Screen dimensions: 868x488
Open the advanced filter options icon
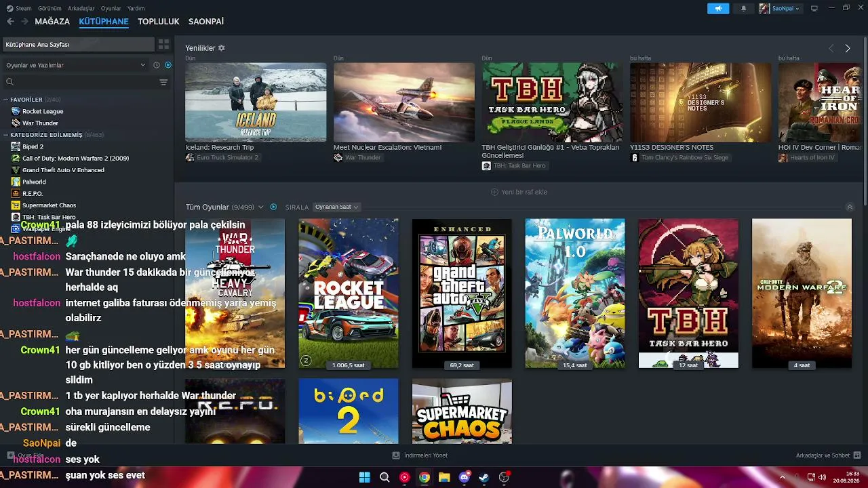[x=163, y=82]
